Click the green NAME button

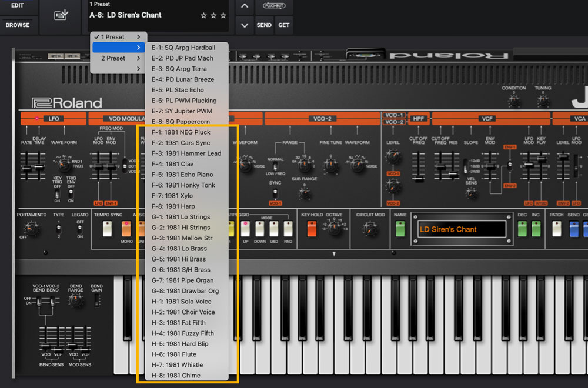coord(400,229)
